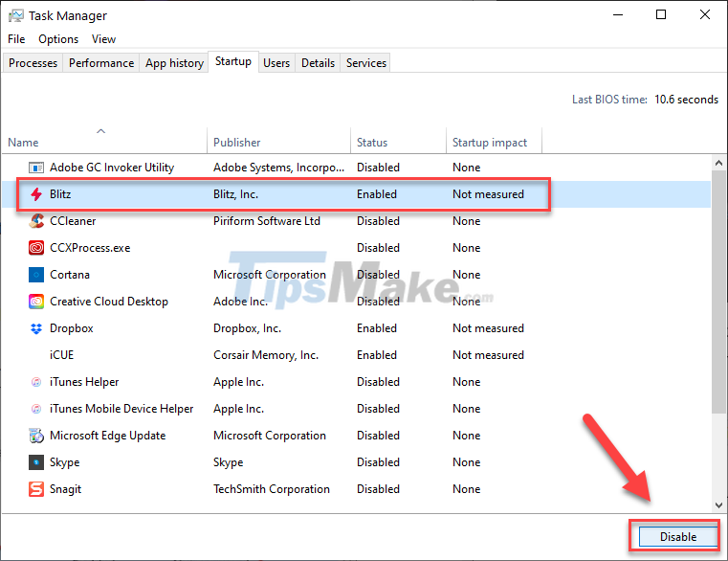The image size is (728, 561).
Task: Click the Disable button
Action: pyautogui.click(x=678, y=537)
